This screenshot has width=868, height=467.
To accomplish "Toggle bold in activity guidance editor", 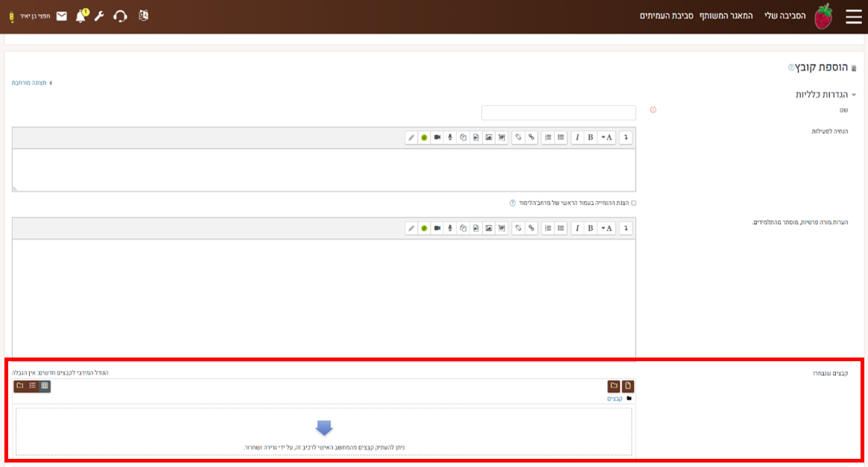I will [x=590, y=138].
